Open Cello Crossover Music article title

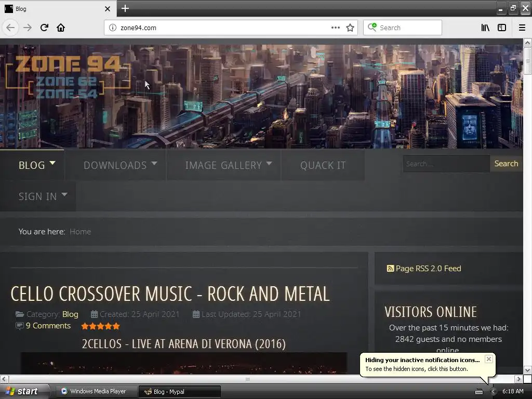pyautogui.click(x=170, y=294)
